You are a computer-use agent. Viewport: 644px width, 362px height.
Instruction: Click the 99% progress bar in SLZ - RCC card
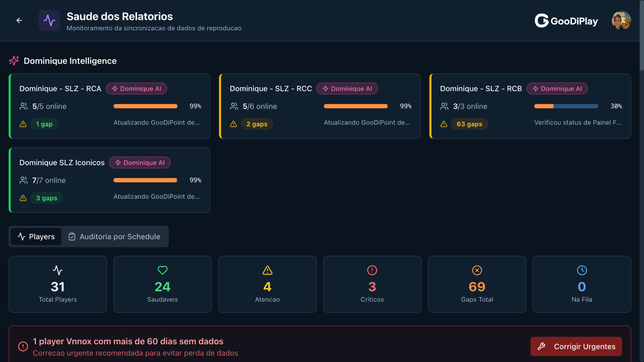point(356,106)
